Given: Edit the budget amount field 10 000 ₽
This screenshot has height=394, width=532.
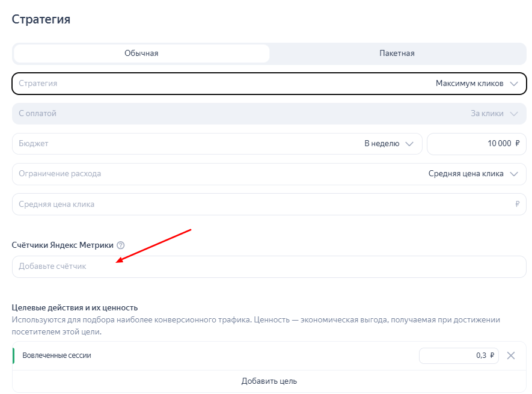Looking at the screenshot, I should tap(477, 144).
